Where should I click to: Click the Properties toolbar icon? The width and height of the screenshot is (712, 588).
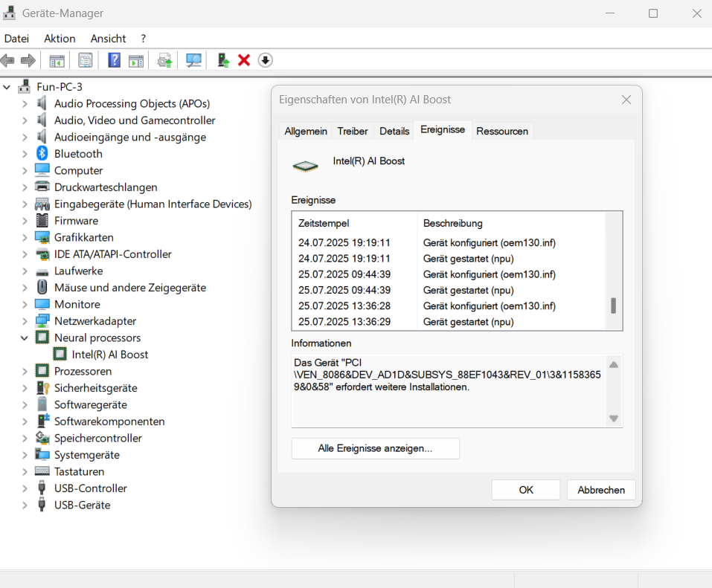click(x=86, y=60)
